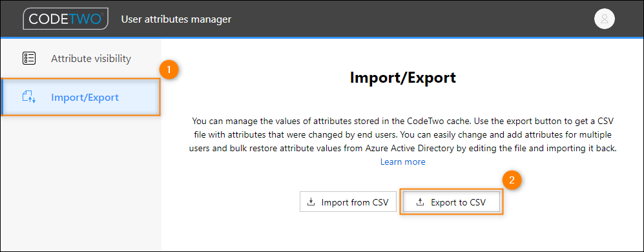The height and width of the screenshot is (252, 644).
Task: Click the Export to CSV button
Action: (x=452, y=202)
